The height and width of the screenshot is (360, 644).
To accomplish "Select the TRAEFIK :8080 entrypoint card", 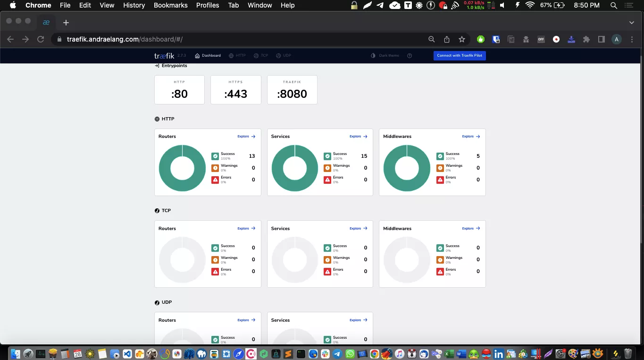I will 292,90.
